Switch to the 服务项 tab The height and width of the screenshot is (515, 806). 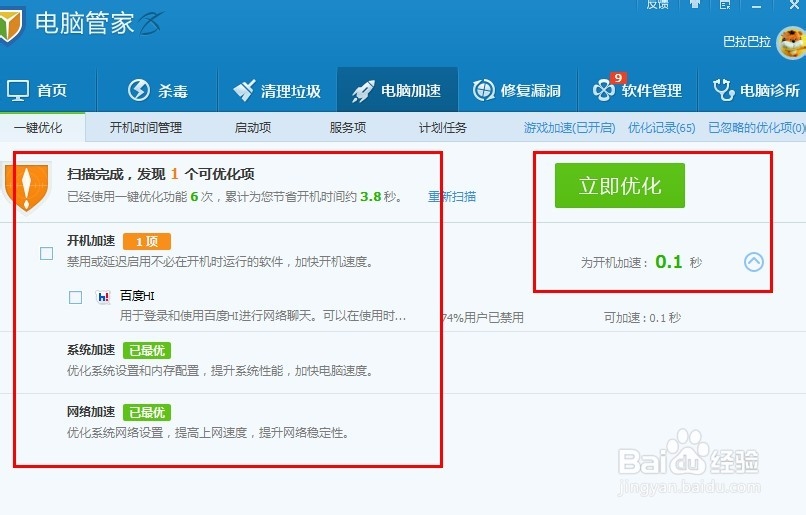[348, 127]
